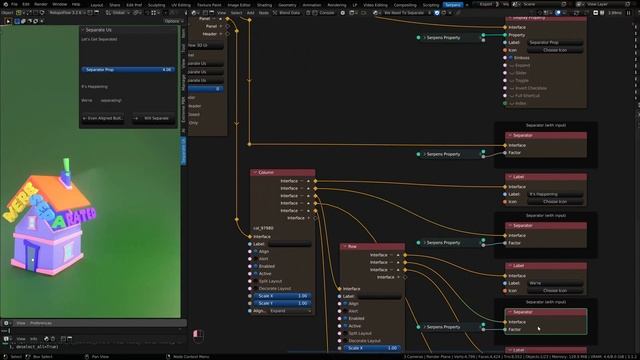This screenshot has height=360, width=640.
Task: Click the Will Separate button
Action: (153, 118)
